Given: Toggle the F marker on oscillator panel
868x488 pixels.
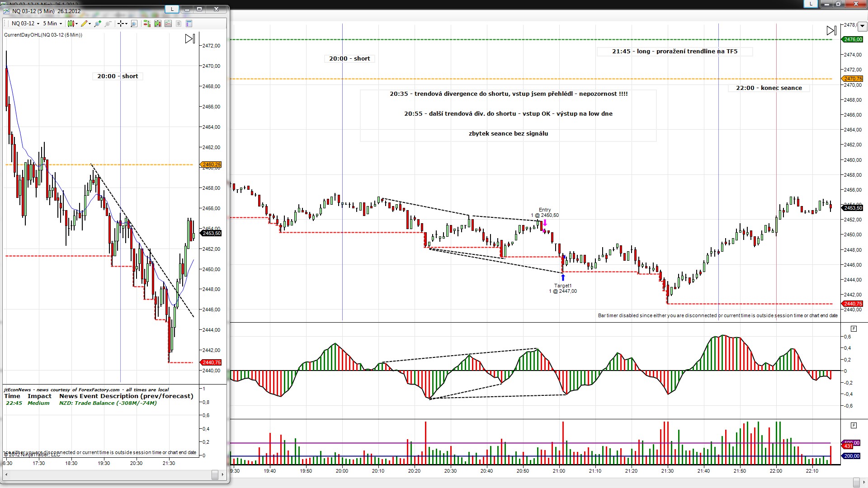Looking at the screenshot, I should [x=854, y=328].
